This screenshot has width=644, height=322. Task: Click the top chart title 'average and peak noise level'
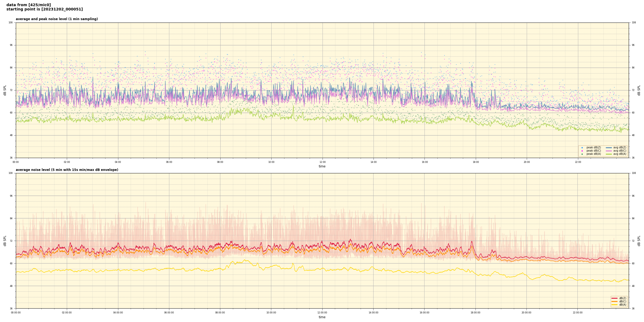(x=57, y=19)
